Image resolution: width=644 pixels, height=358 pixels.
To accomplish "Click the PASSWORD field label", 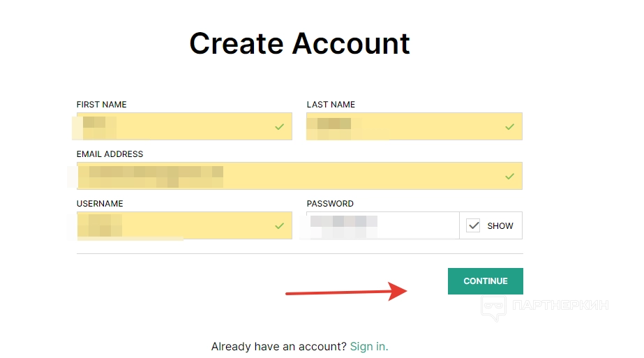I will click(330, 204).
